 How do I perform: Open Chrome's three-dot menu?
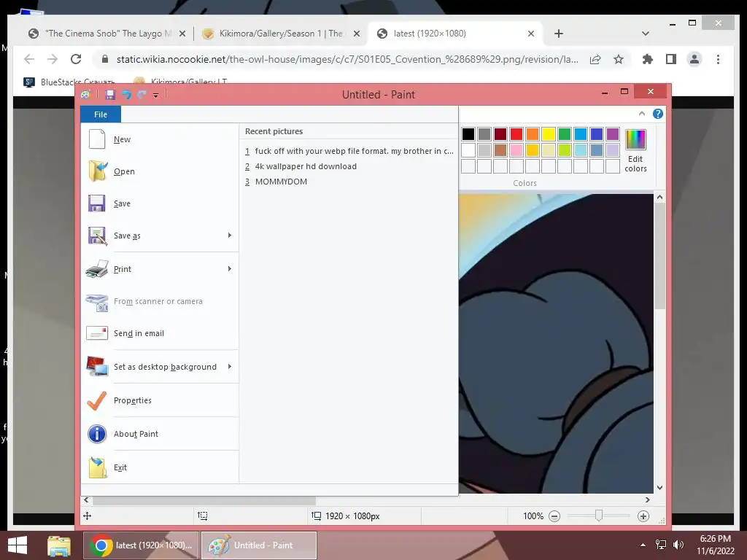coord(718,60)
